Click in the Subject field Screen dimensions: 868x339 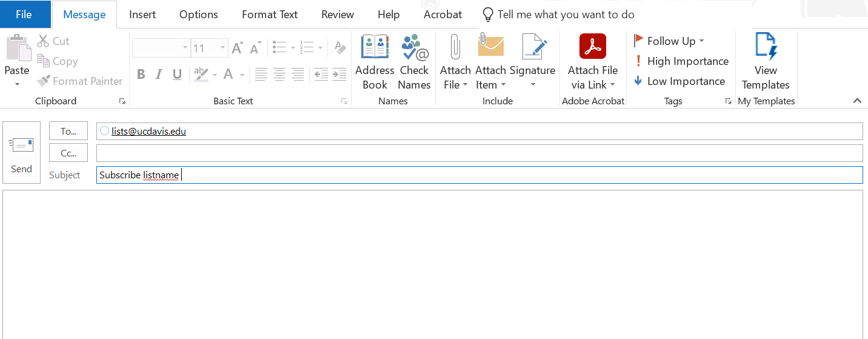(479, 175)
